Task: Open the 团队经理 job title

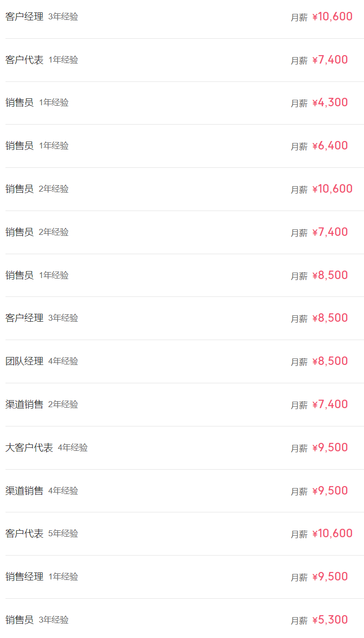Action: 24,361
